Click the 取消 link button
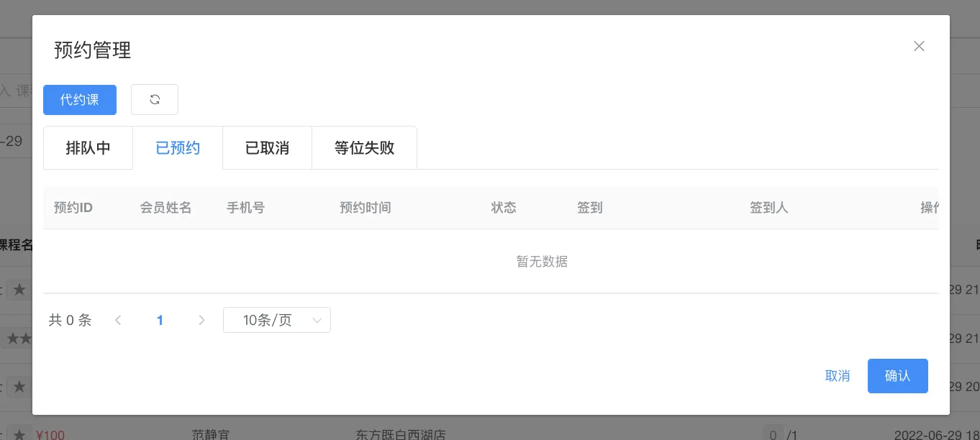Screen dimensions: 980x440 pos(838,376)
